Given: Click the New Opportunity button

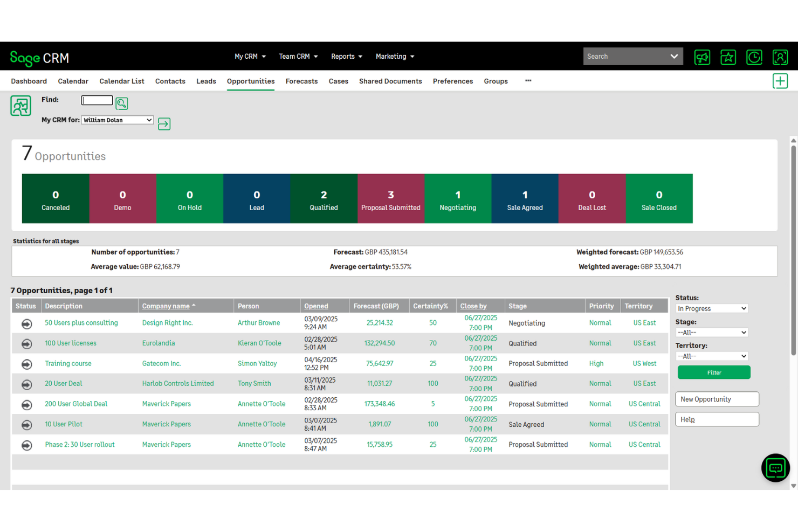Looking at the screenshot, I should pos(717,399).
